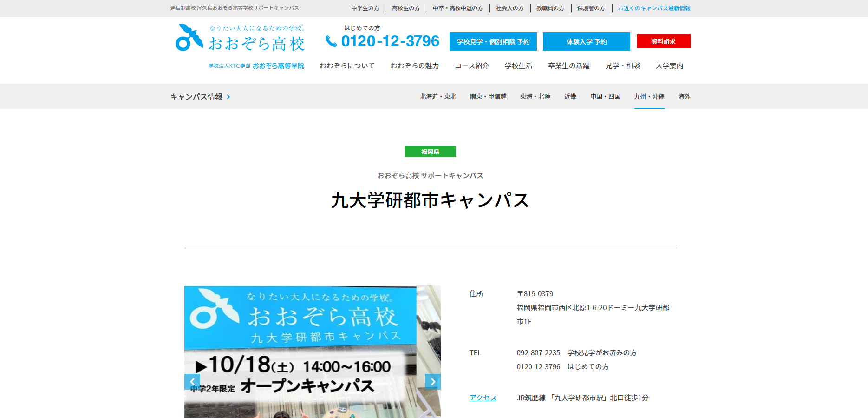Viewport: 868px width, 418px height.
Task: Open おおぞらについて menu
Action: (347, 66)
